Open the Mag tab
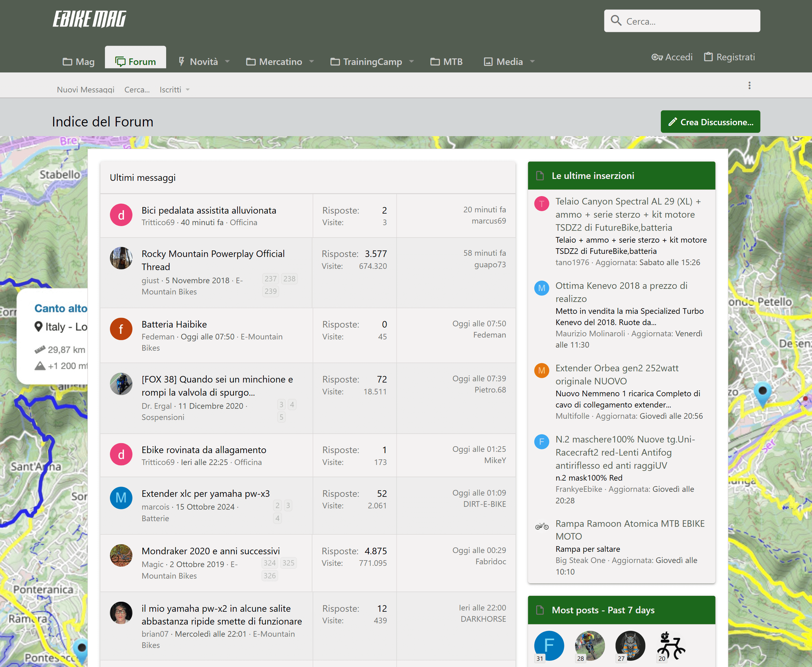Screen dimensions: 812x667 point(79,62)
